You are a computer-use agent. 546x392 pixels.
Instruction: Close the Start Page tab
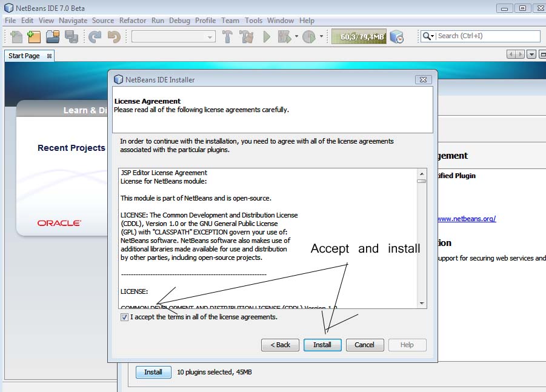click(49, 56)
